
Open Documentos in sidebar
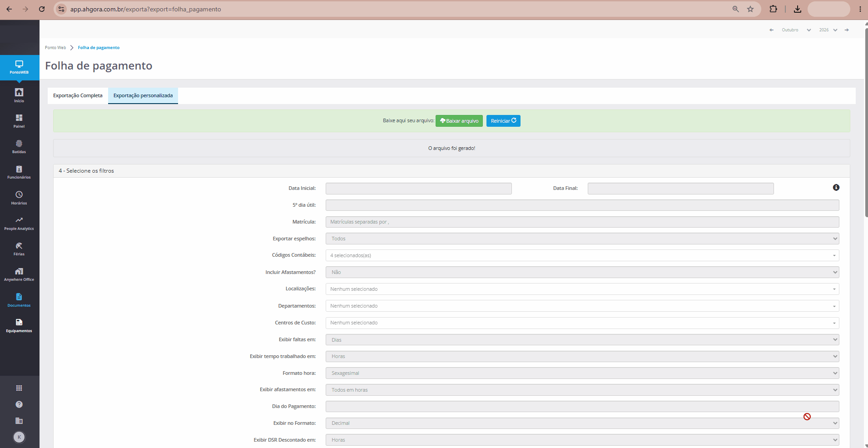19,300
